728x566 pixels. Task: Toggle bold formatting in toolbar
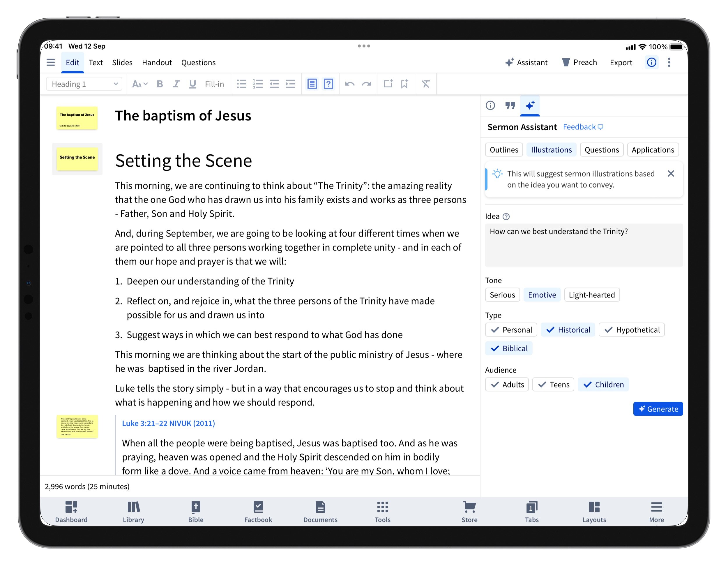(x=160, y=84)
